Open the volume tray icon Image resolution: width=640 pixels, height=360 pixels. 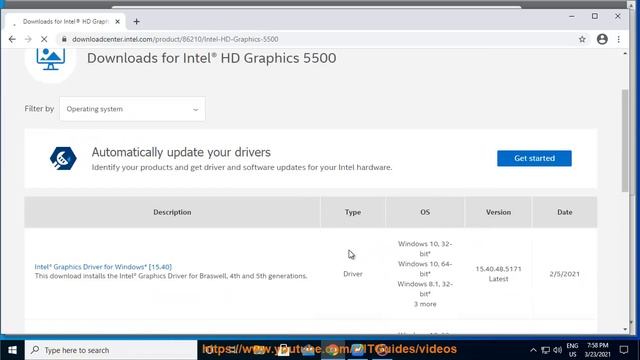point(558,350)
